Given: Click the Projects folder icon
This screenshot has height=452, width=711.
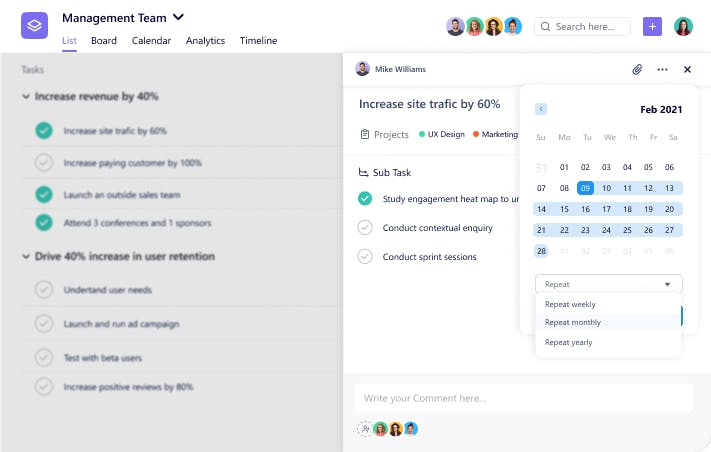Looking at the screenshot, I should 365,134.
